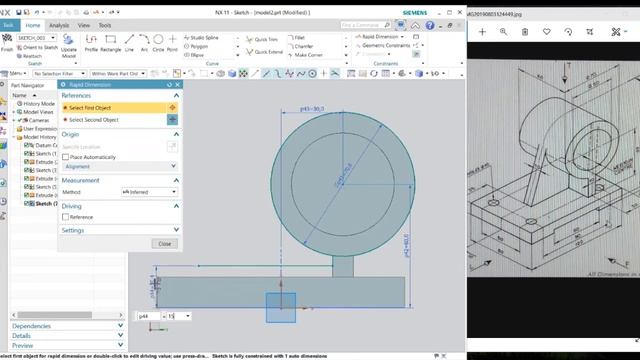Click Orient to Sketch
Image resolution: width=640 pixels, height=360 pixels.
coord(37,47)
